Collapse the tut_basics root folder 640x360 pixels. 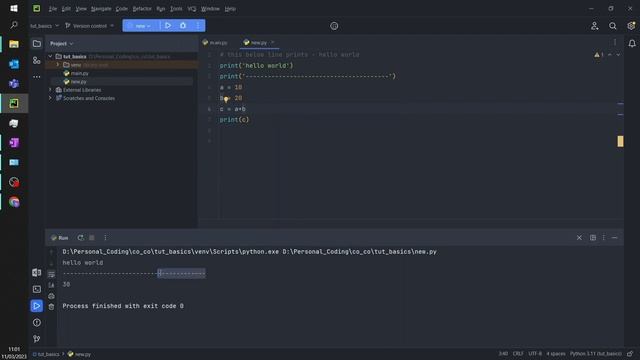(51, 56)
